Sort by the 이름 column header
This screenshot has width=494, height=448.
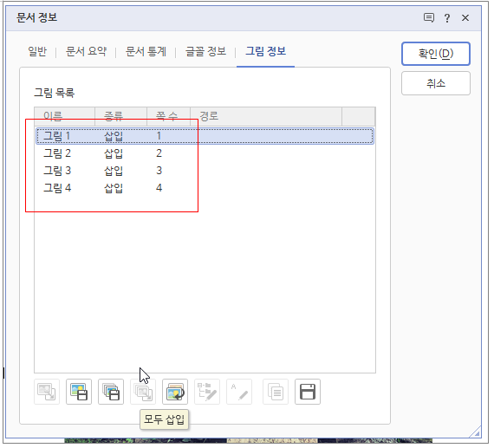tap(65, 117)
